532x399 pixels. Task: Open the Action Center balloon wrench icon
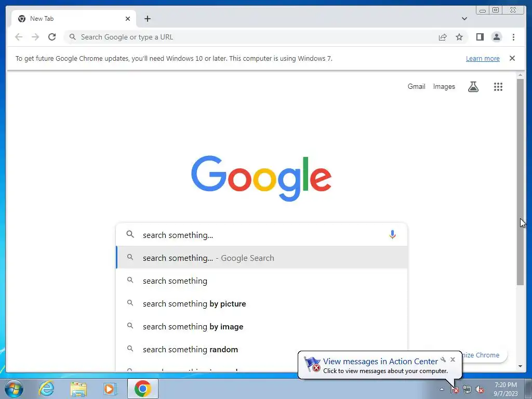(443, 360)
